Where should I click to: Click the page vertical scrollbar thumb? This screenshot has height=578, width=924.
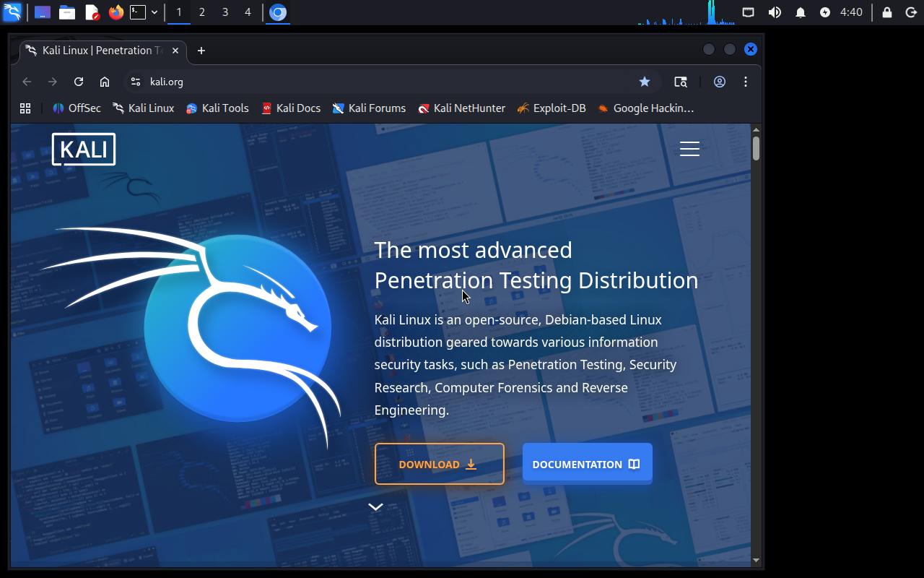point(756,147)
